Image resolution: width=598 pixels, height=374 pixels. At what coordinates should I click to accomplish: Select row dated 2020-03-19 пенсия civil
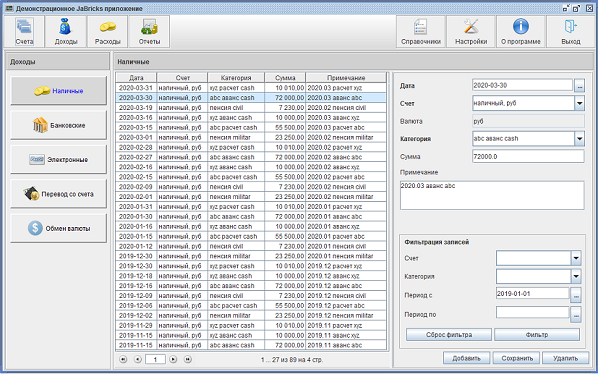251,108
